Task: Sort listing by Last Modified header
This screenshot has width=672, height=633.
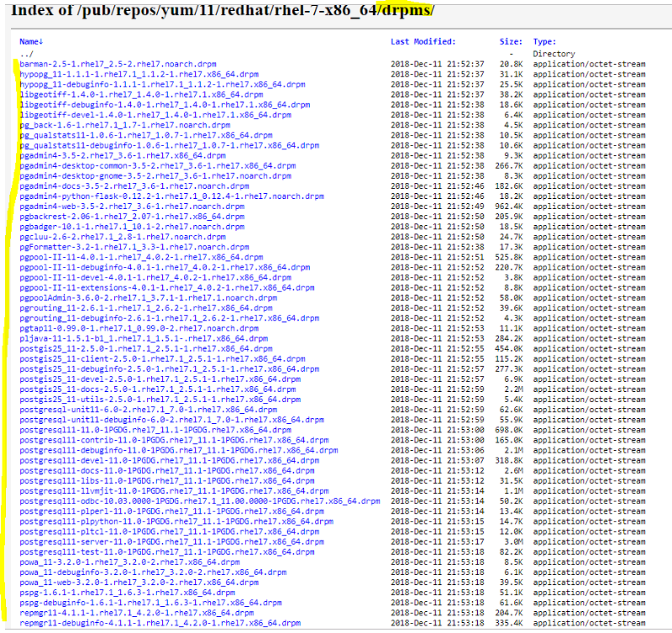Action: [x=423, y=41]
